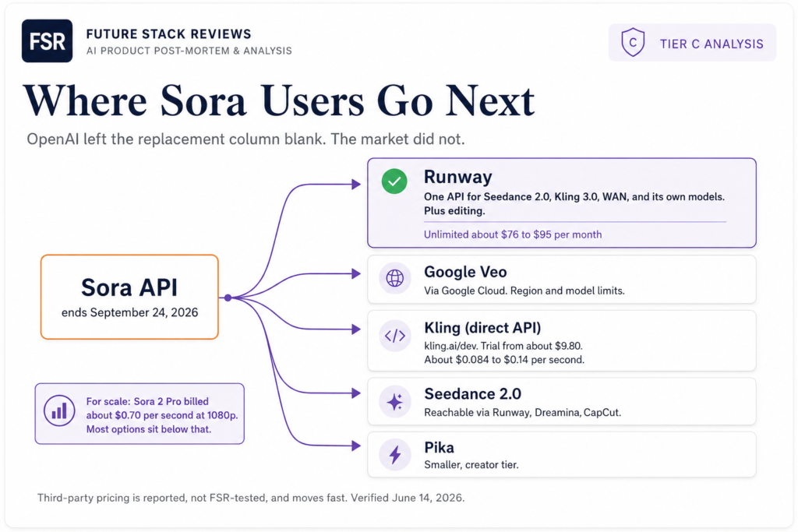Click the Tier C shield icon
Image resolution: width=798 pixels, height=532 pixels.
pos(633,42)
